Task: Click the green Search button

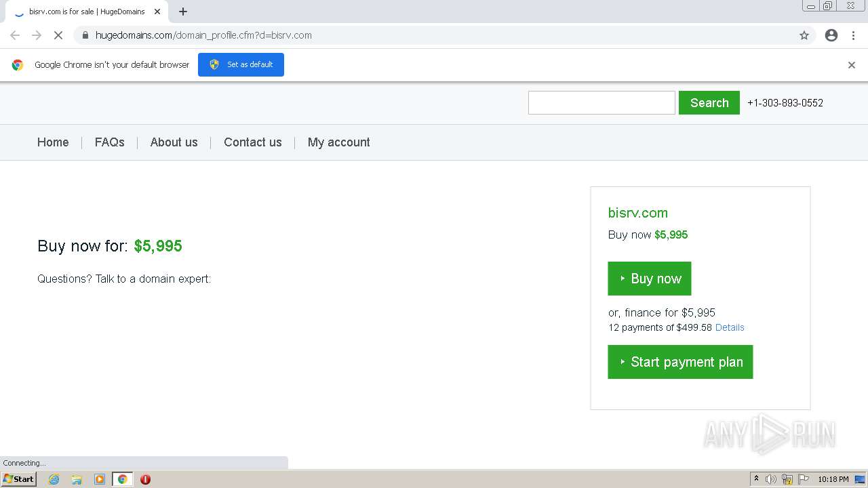Action: 709,102
